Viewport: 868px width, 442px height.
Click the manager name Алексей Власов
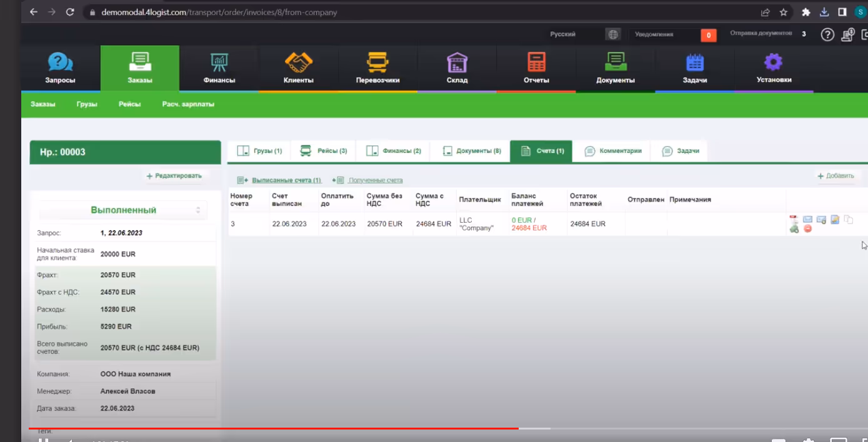click(127, 391)
